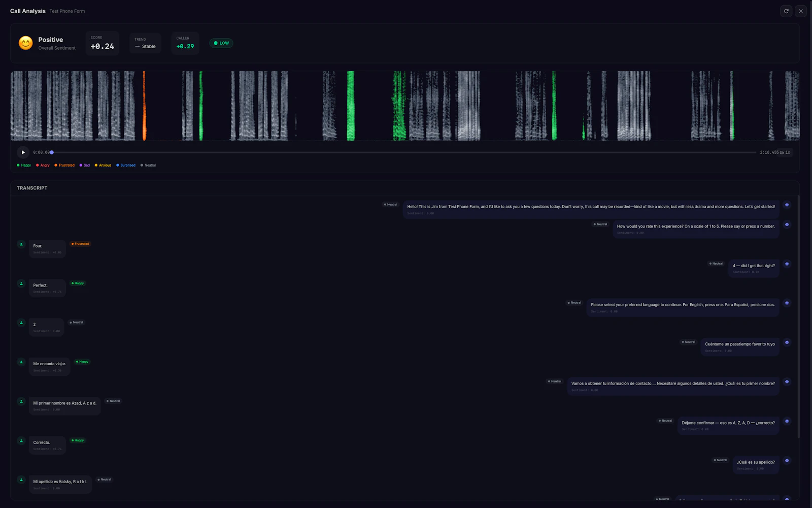Click the orange frustrated segment in spectrogram
This screenshot has height=508, width=812.
[x=144, y=106]
